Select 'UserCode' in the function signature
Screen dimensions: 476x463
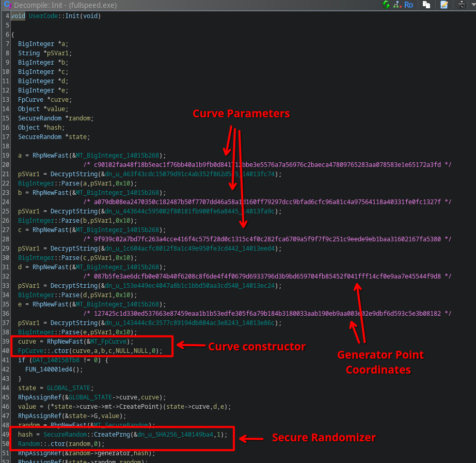(43, 16)
